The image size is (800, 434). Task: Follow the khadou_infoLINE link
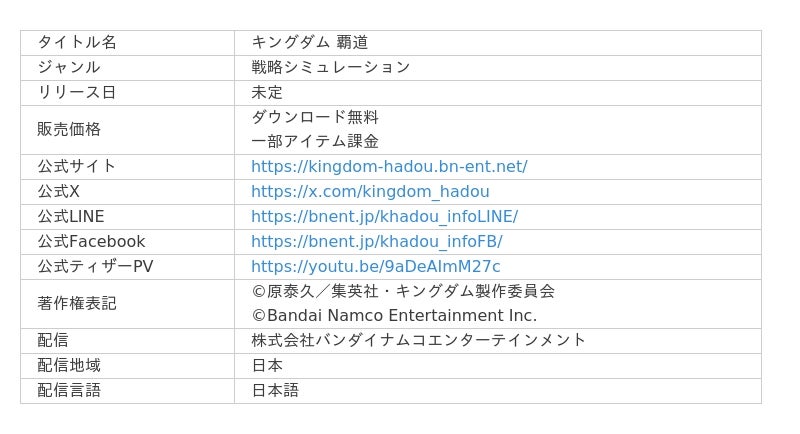pyautogui.click(x=384, y=217)
